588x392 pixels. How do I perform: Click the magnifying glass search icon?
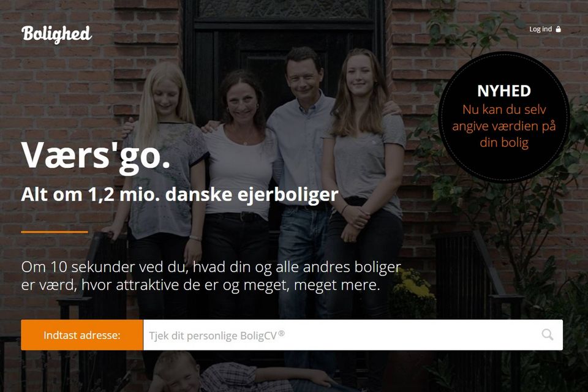(x=547, y=334)
